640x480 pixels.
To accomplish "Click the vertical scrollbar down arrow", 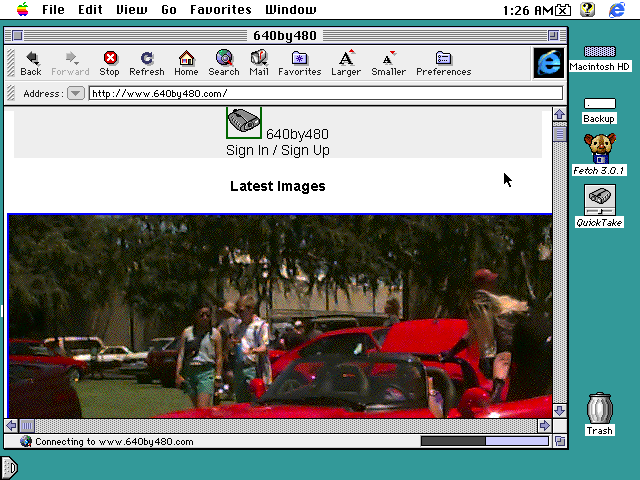I will 560,411.
